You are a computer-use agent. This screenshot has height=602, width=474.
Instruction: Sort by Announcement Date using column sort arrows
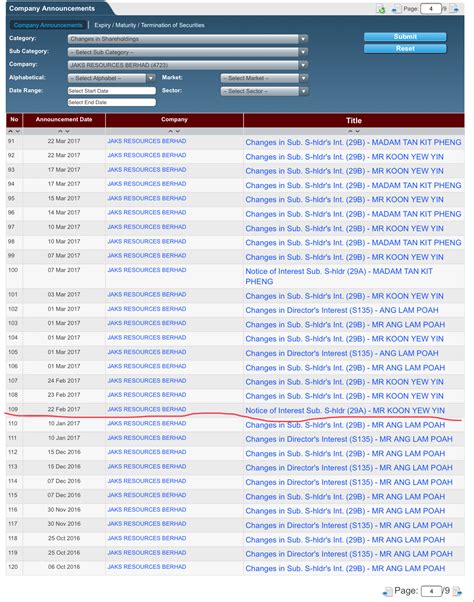coord(64,131)
